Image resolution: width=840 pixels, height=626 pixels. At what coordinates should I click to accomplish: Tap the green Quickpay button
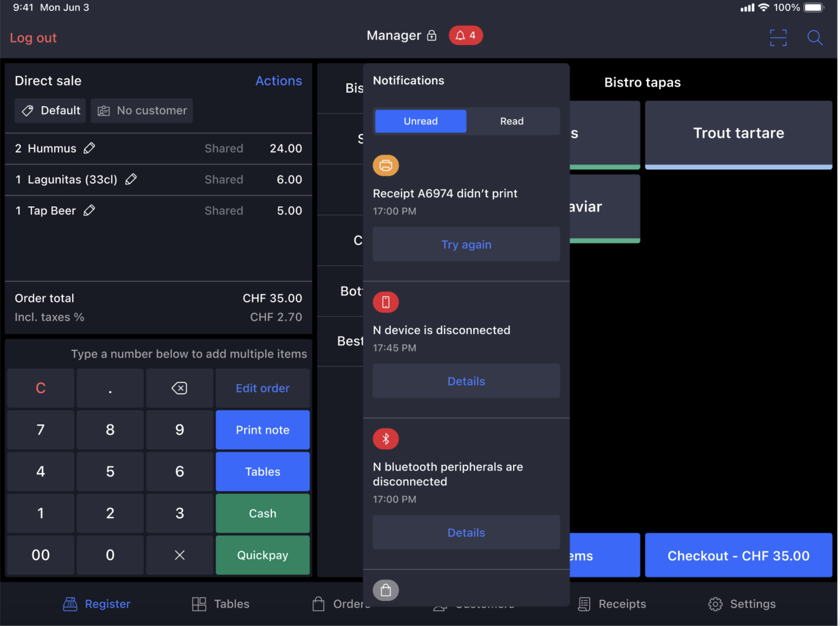(x=262, y=555)
